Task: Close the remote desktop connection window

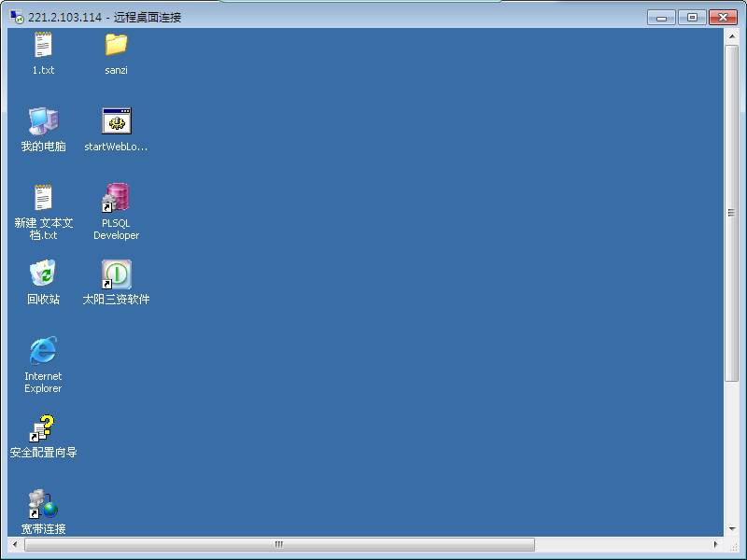Action: 723,18
